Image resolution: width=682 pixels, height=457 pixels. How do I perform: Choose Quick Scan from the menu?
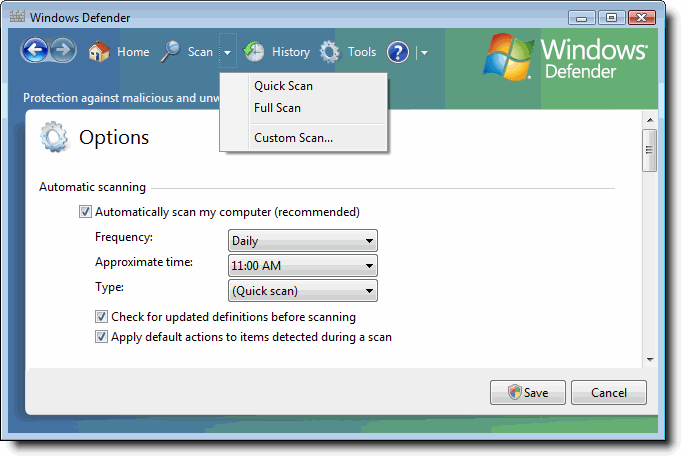click(283, 86)
